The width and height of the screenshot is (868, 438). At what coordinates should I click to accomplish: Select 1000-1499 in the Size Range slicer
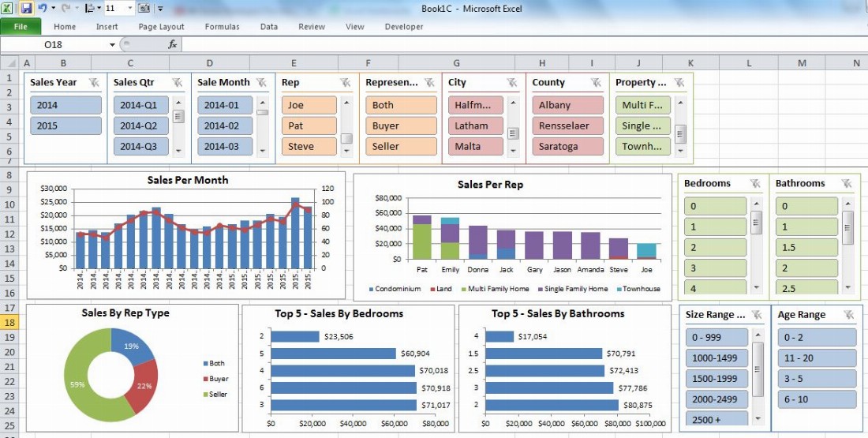pos(716,358)
